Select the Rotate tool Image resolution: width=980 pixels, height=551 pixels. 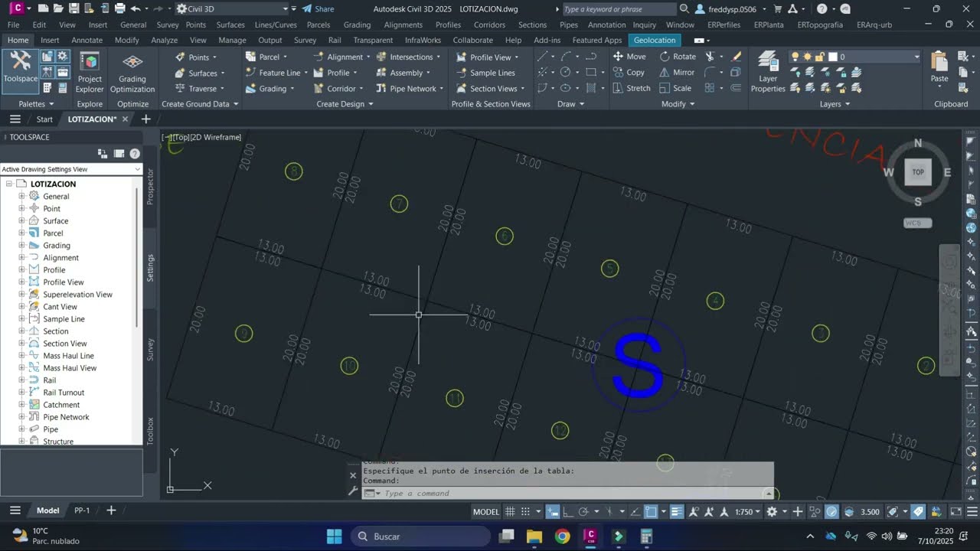[678, 57]
